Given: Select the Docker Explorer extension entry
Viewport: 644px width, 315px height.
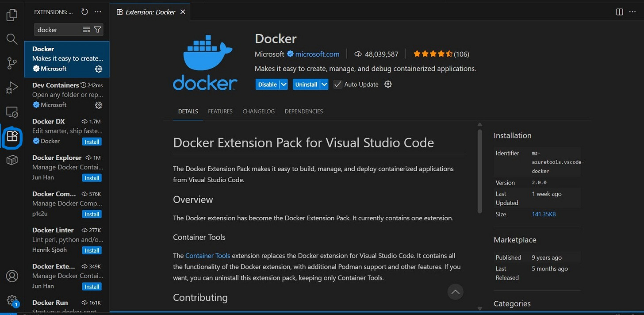Looking at the screenshot, I should [67, 168].
